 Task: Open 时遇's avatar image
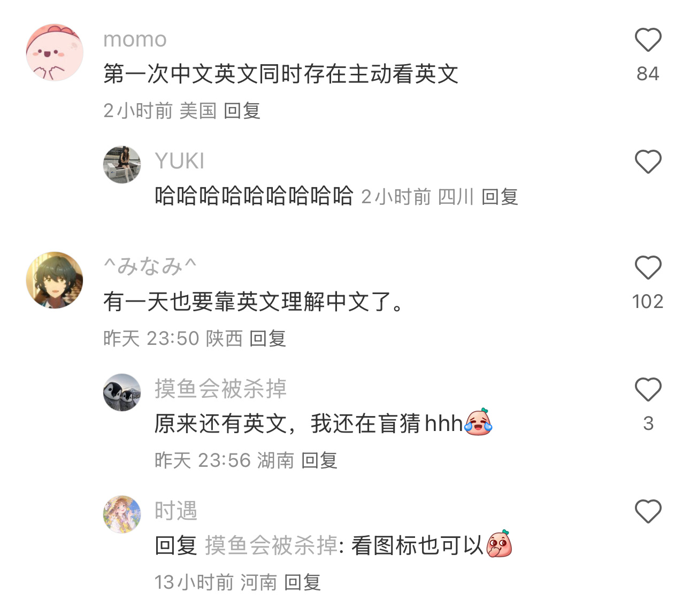122,514
